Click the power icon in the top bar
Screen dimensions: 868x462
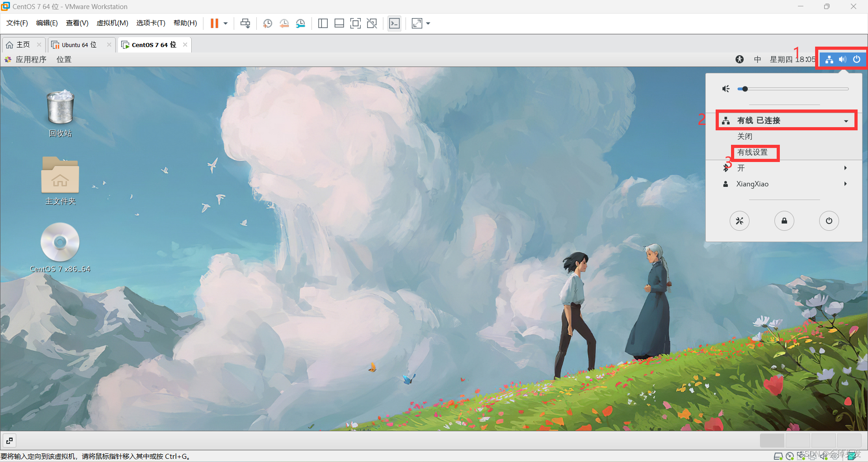(x=857, y=59)
